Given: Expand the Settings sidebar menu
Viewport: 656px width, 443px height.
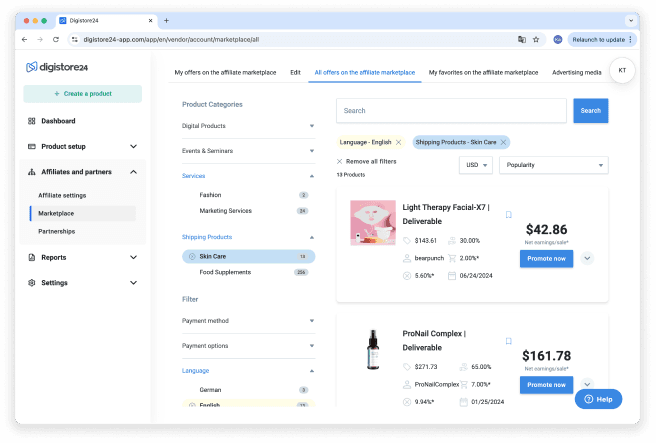Looking at the screenshot, I should (133, 283).
